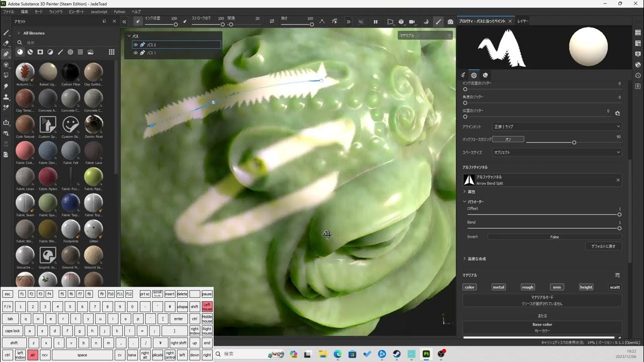Filter assets by Smart masks icon
Screen dimensions: 644x362
(40, 52)
